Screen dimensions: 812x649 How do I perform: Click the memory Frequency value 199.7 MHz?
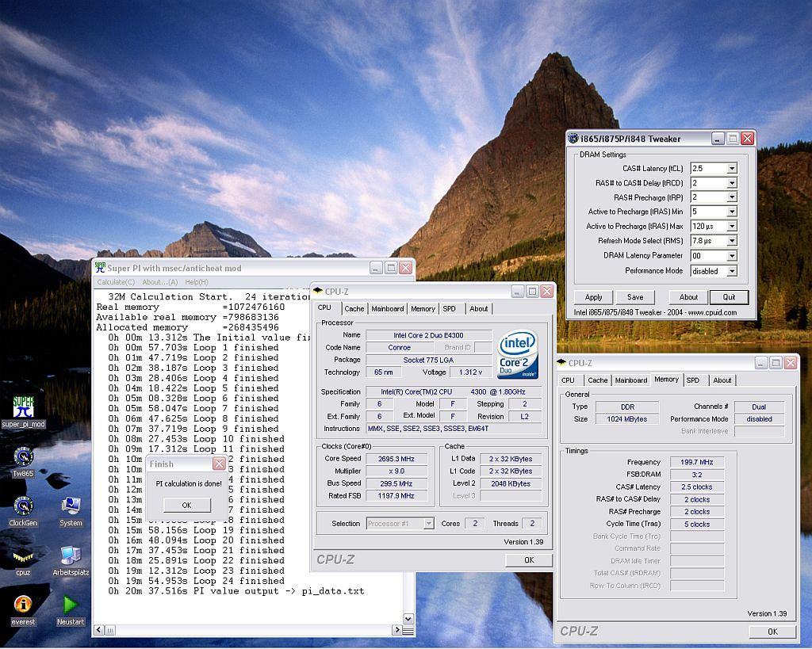(x=696, y=462)
